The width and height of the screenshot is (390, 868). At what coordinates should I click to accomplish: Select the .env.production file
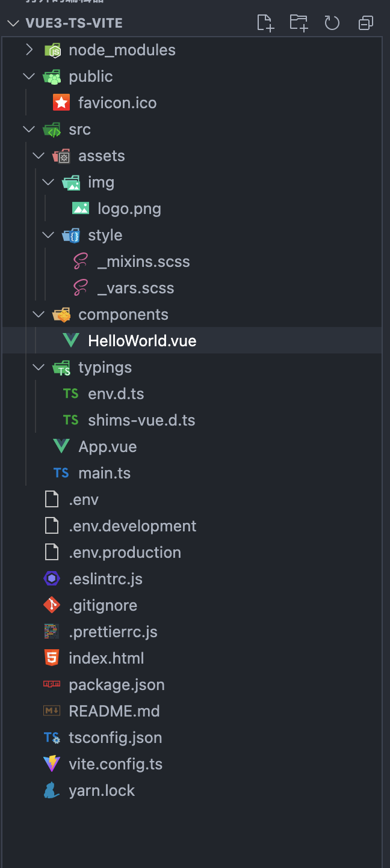point(125,552)
